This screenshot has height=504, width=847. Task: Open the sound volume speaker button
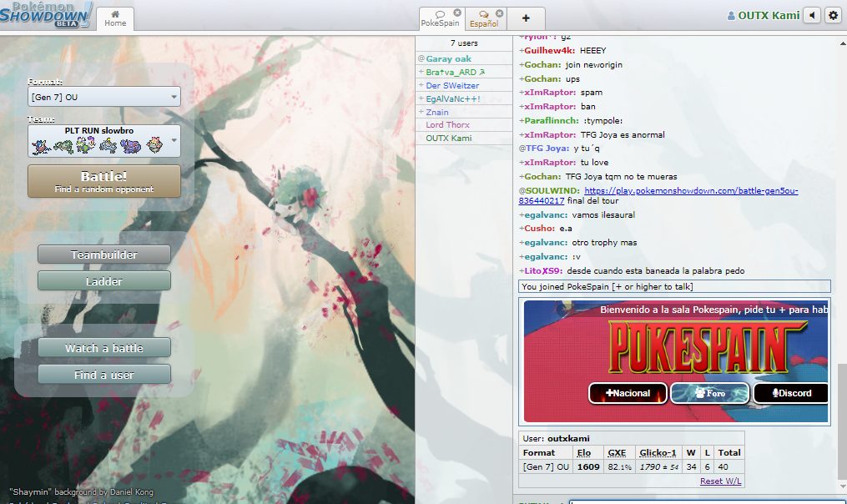click(812, 15)
